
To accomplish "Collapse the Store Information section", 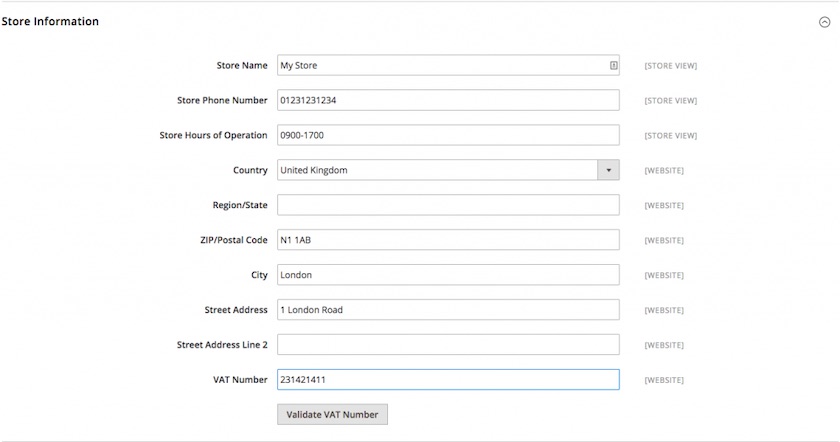I will [824, 22].
